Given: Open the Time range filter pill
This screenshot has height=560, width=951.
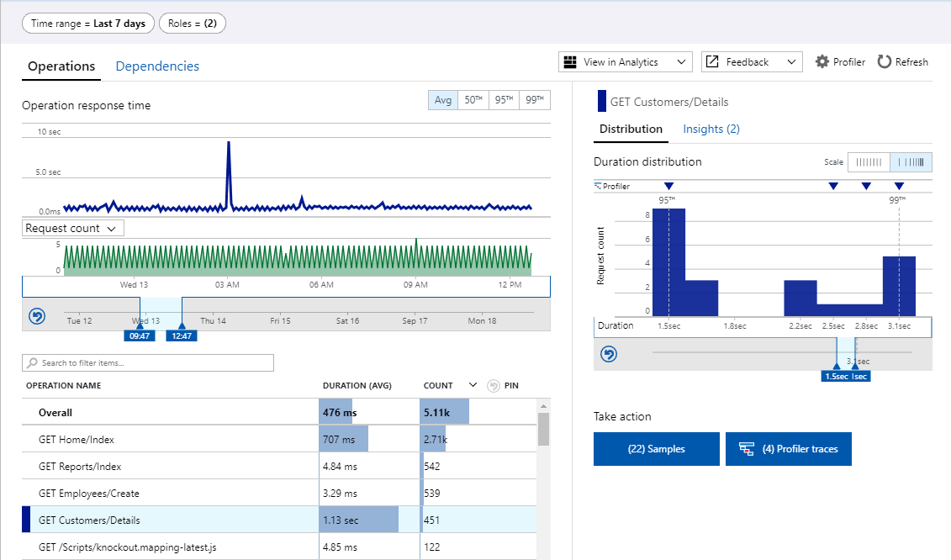Looking at the screenshot, I should tap(88, 24).
